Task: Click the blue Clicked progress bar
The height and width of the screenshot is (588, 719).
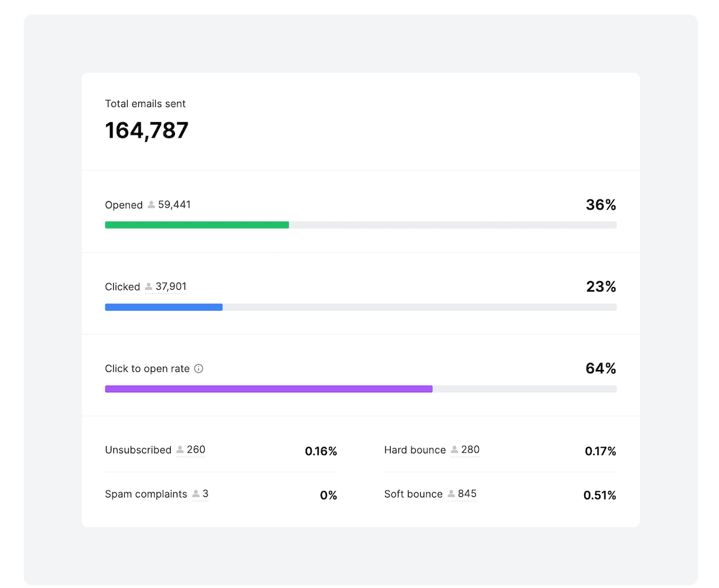Action: tap(163, 307)
